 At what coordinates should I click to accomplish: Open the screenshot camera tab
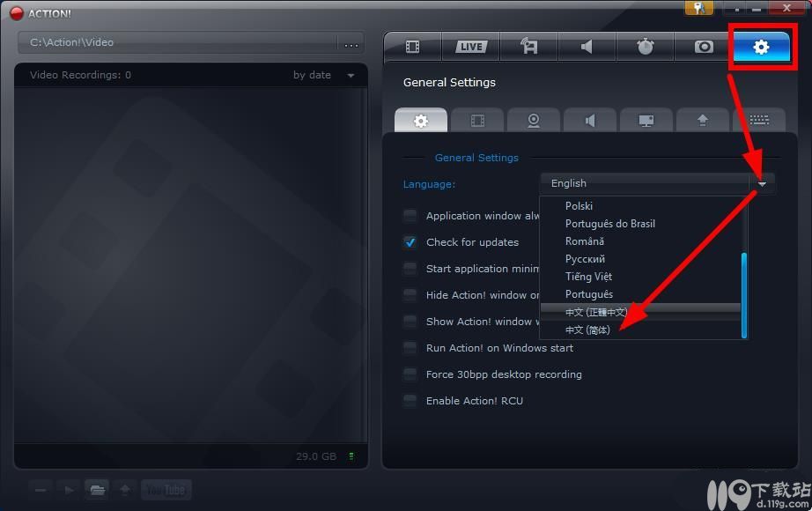pyautogui.click(x=703, y=47)
